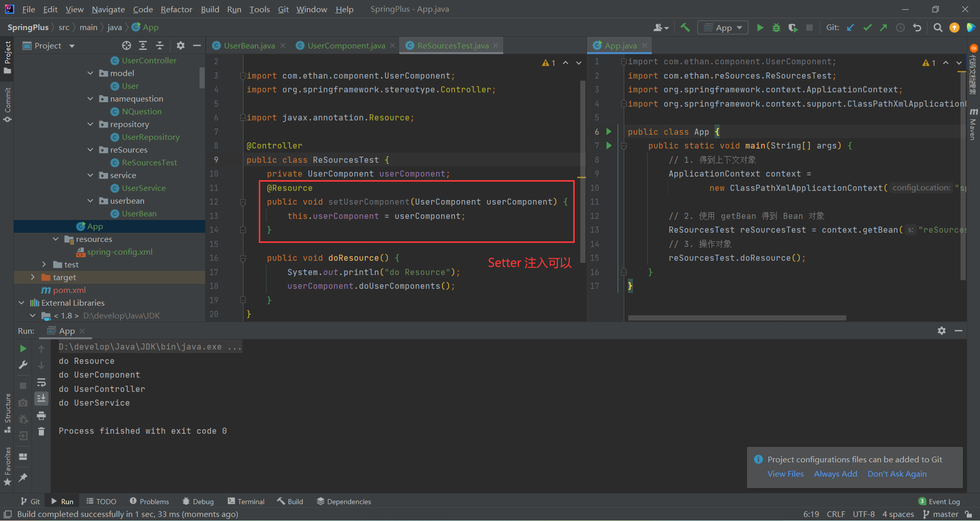Image resolution: width=980 pixels, height=521 pixels.
Task: Click the master git branch widget
Action: pos(941,514)
